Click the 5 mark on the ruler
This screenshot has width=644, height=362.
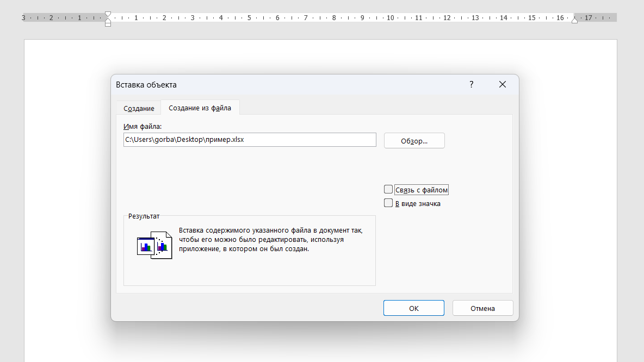(x=249, y=17)
